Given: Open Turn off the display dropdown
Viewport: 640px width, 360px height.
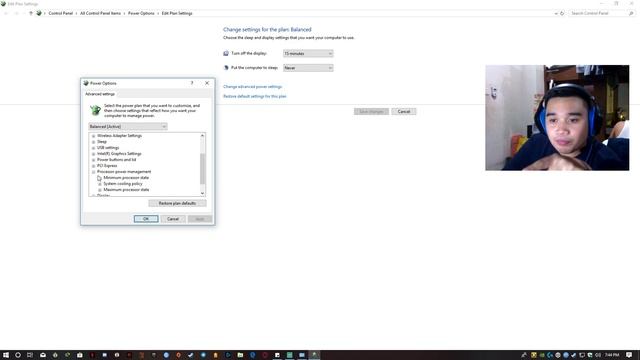Looking at the screenshot, I should [x=308, y=53].
